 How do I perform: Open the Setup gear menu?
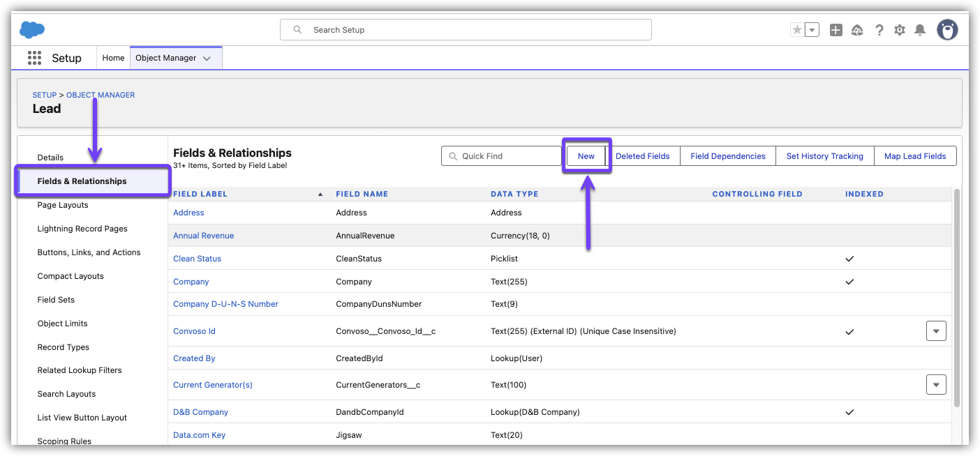tap(900, 30)
